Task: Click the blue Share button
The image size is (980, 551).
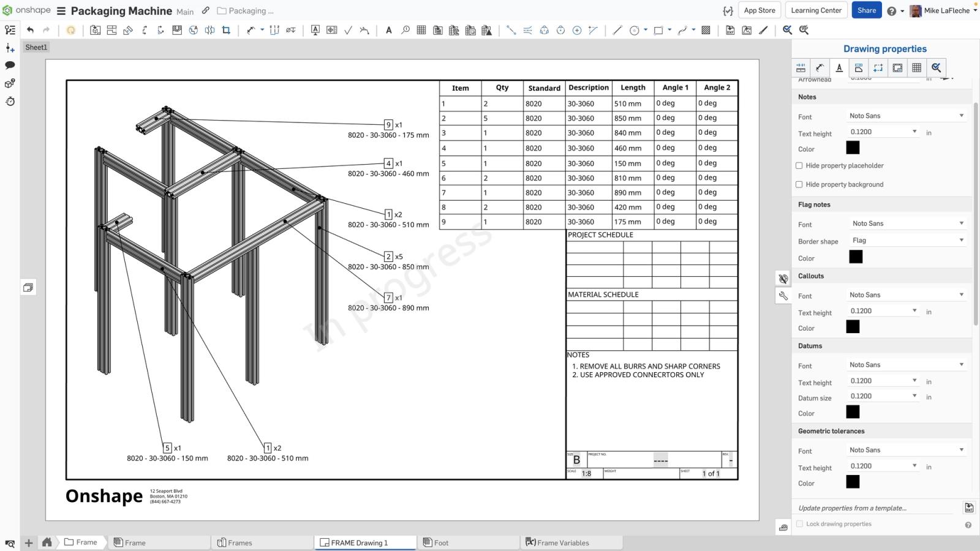Action: [x=866, y=10]
